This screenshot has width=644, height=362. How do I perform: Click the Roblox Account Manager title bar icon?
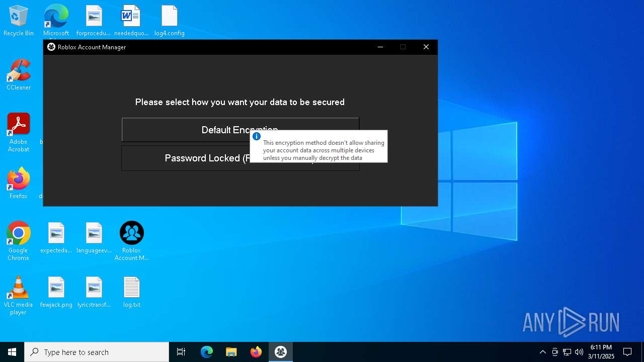(51, 47)
